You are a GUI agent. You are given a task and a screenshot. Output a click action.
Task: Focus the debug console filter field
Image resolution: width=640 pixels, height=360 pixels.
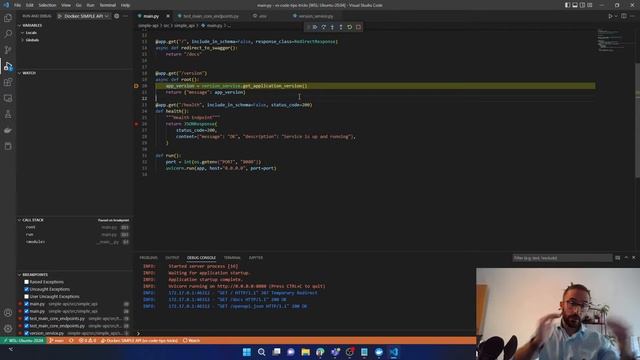(x=562, y=258)
